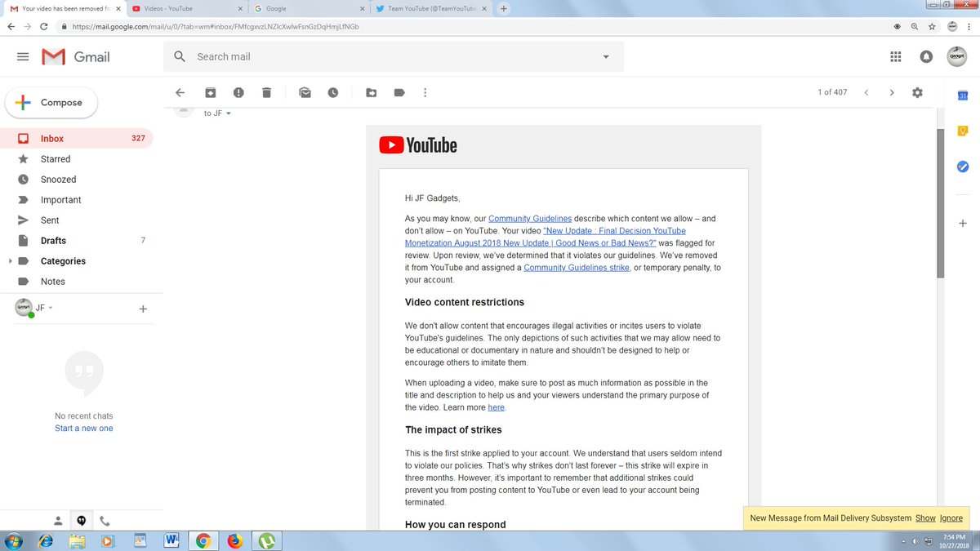Open Microsoft Word from the taskbar
The image size is (980, 551).
(x=172, y=540)
